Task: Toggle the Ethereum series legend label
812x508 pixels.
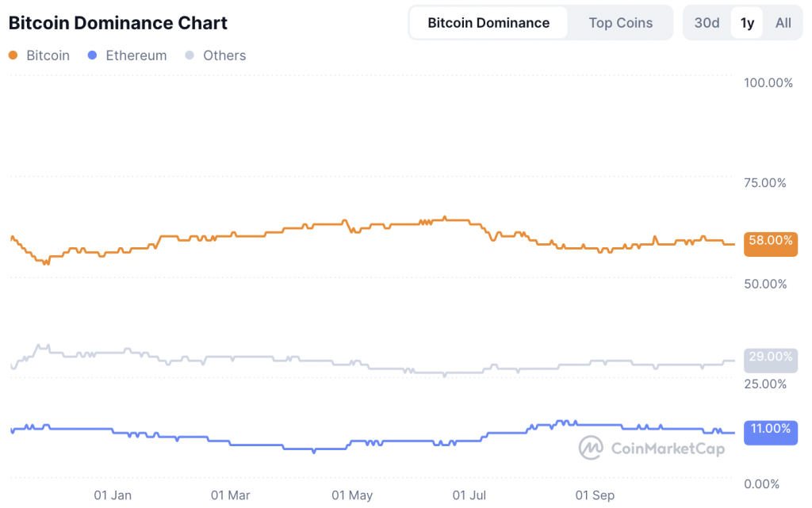Action: 136,55
